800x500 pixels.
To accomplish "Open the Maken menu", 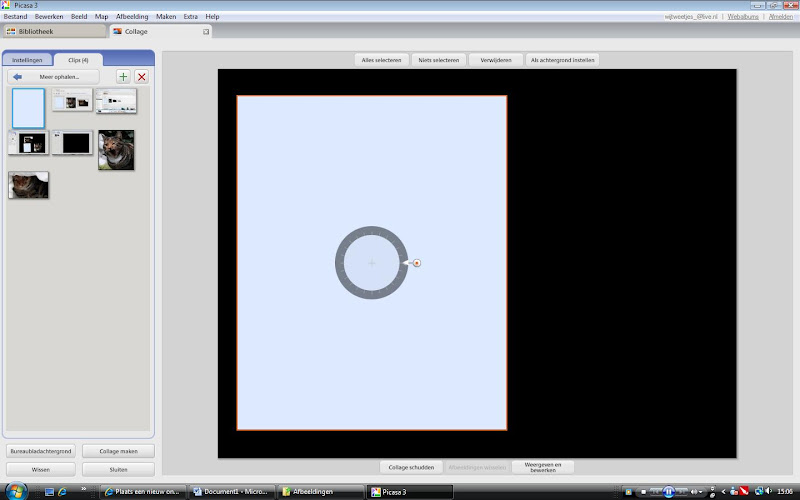I will point(166,16).
